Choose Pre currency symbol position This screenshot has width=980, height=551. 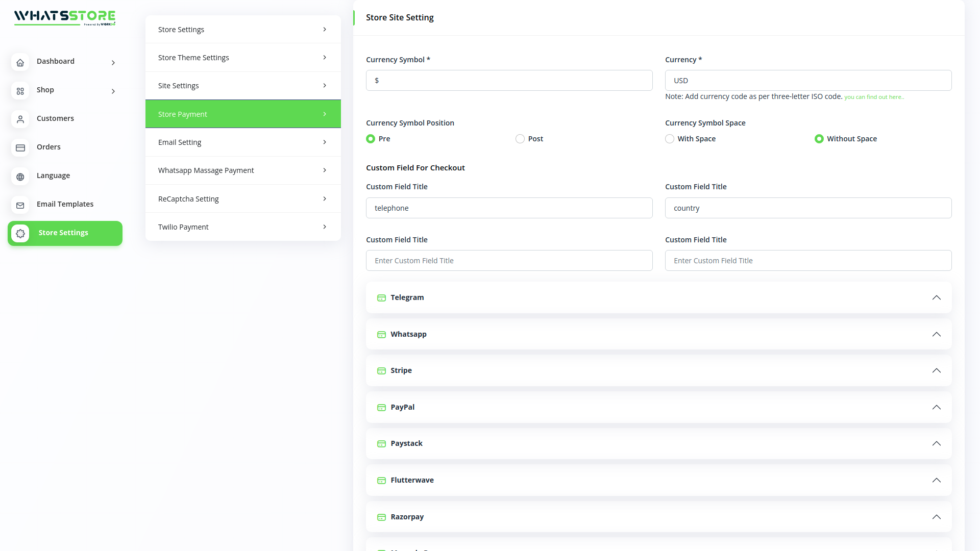(x=371, y=139)
